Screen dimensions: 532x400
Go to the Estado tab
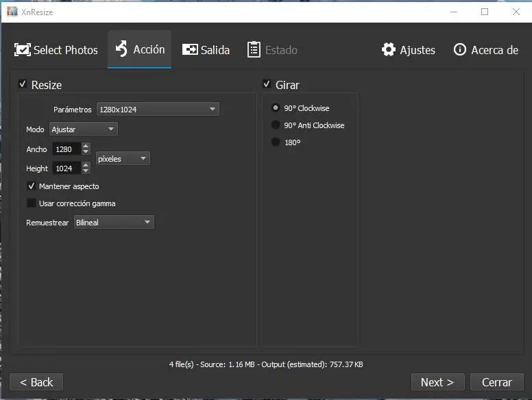(x=272, y=50)
